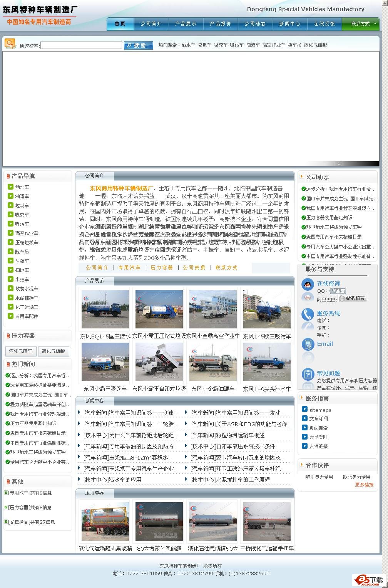
Task: Click the banner slide indicator 1
Action: pos(339,164)
